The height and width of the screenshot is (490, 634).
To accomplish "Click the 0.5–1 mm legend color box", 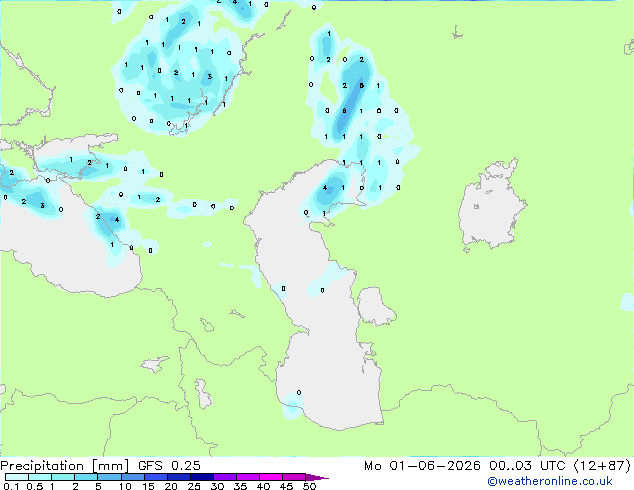I will pyautogui.click(x=40, y=477).
